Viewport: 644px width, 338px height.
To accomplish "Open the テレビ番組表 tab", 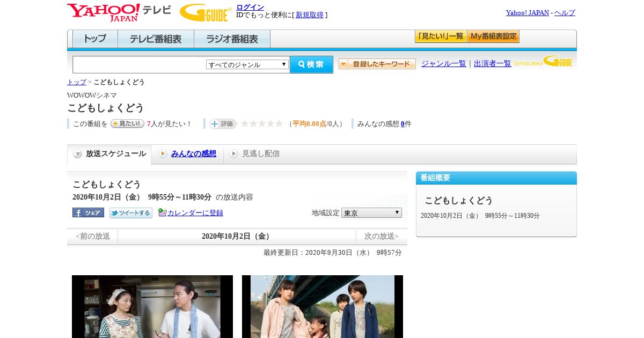I will click(x=156, y=39).
